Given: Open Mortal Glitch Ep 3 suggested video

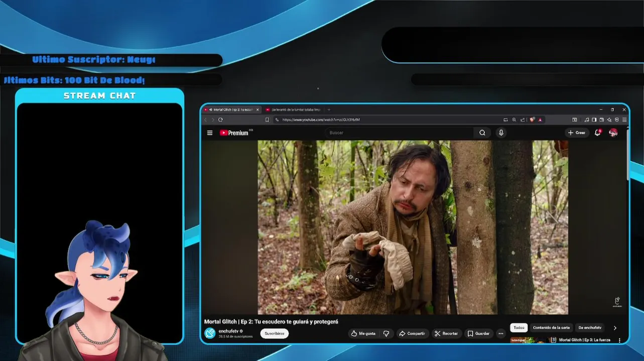Looking at the screenshot, I should (584, 340).
